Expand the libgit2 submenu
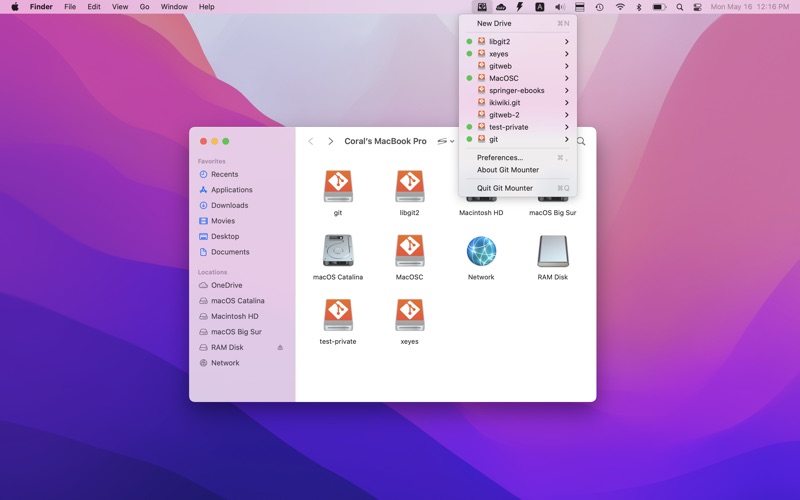The width and height of the screenshot is (800, 500). (x=566, y=41)
